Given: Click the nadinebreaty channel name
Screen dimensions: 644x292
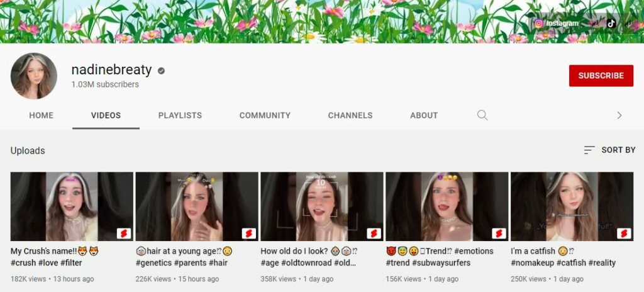Looking at the screenshot, I should pyautogui.click(x=112, y=70).
